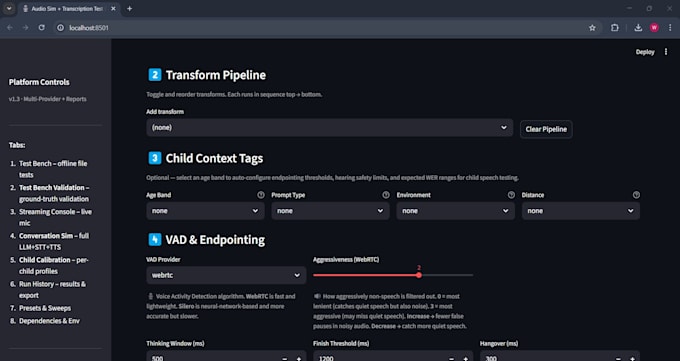680x361 pixels.
Task: Click the 'Child Context Tags' section heading
Action: (214, 158)
